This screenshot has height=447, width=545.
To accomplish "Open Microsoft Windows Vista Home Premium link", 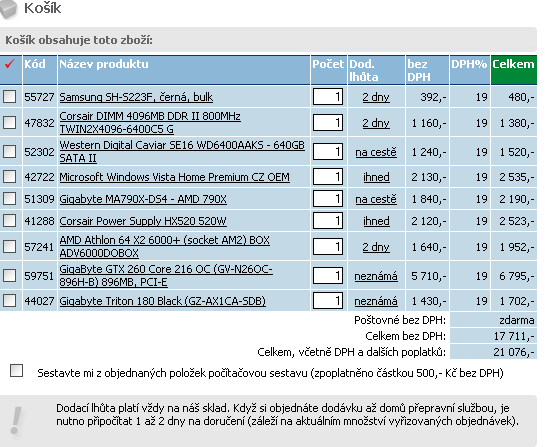I will click(x=174, y=177).
